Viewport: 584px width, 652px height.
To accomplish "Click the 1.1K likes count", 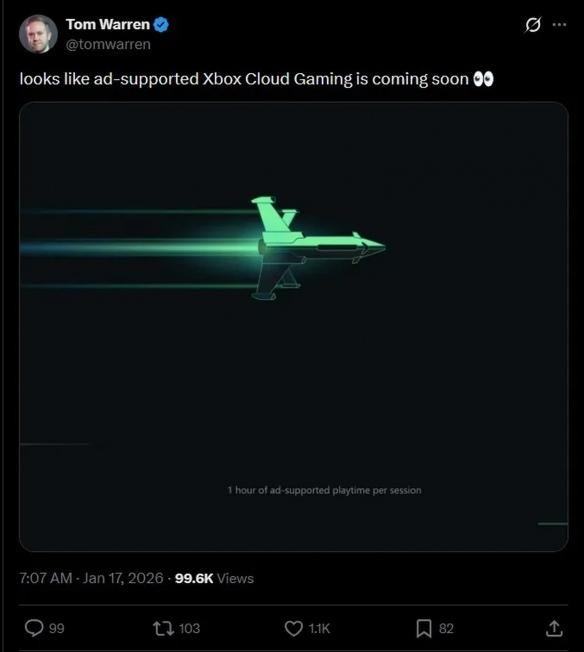I will (319, 628).
